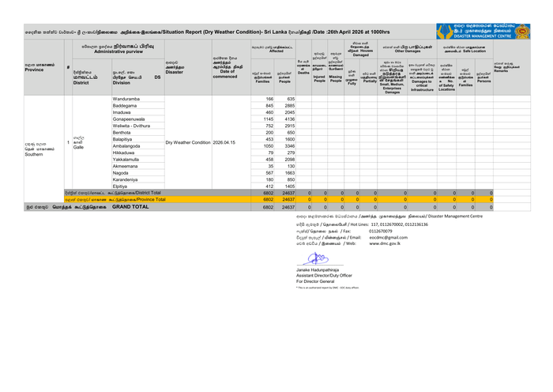The width and height of the screenshot is (553, 392).
Task: Click the 2026.04.15 commencement date cell
Action: click(224, 142)
